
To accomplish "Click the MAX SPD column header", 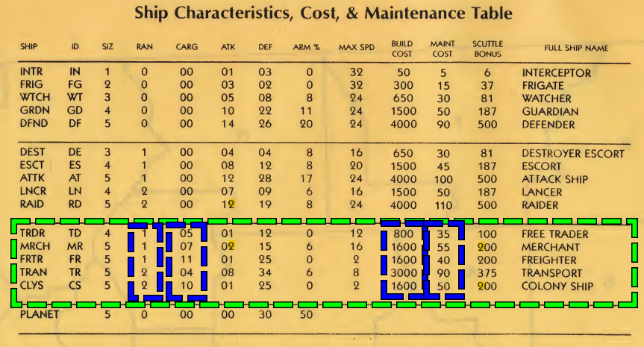I will point(357,47).
